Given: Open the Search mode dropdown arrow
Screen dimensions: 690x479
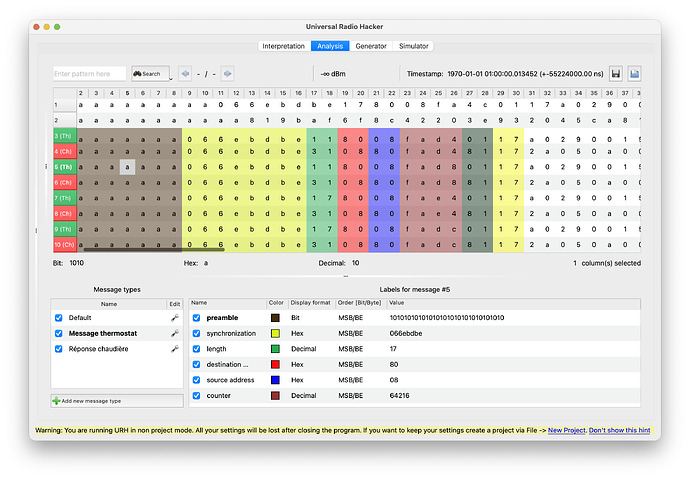Looking at the screenshot, I should tap(170, 74).
